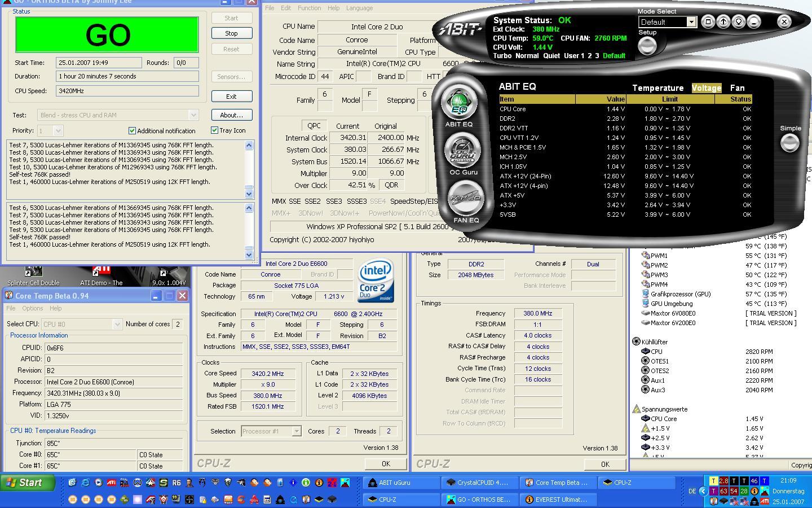Image resolution: width=812 pixels, height=508 pixels.
Task: Click the Stop button in ORTHOS
Action: coord(231,33)
